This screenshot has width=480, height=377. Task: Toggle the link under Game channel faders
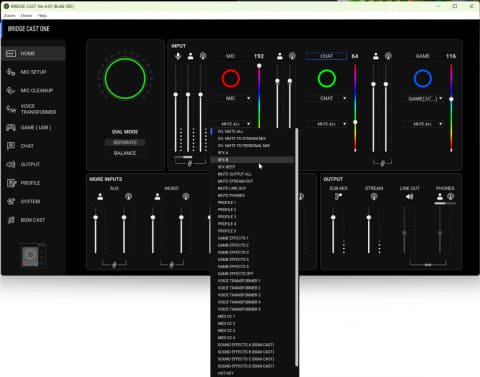(x=382, y=163)
